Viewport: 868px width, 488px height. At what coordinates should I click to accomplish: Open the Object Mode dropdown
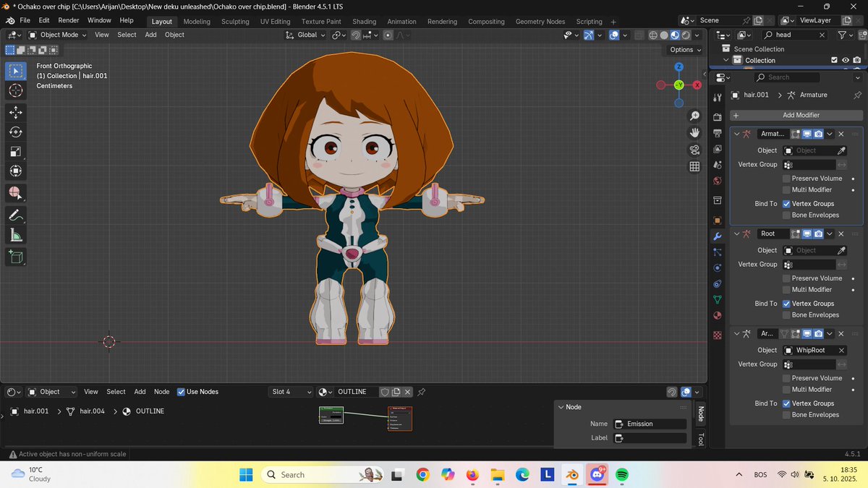(58, 35)
